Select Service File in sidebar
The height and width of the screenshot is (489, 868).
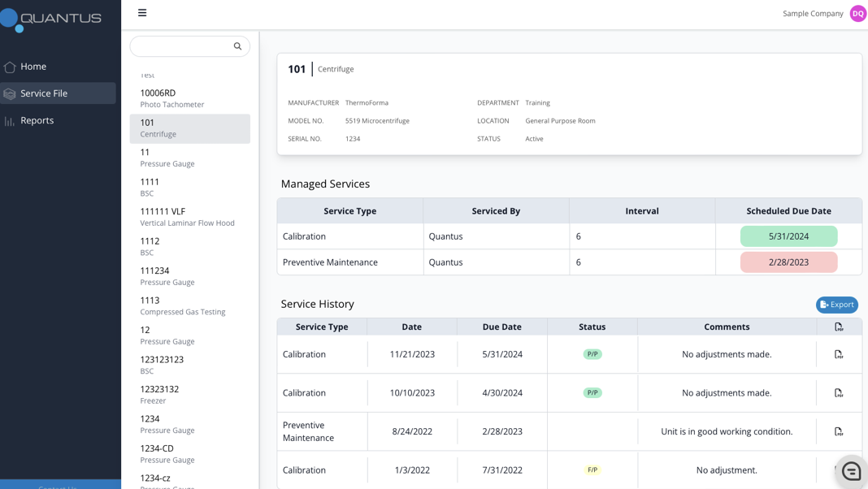(x=44, y=93)
